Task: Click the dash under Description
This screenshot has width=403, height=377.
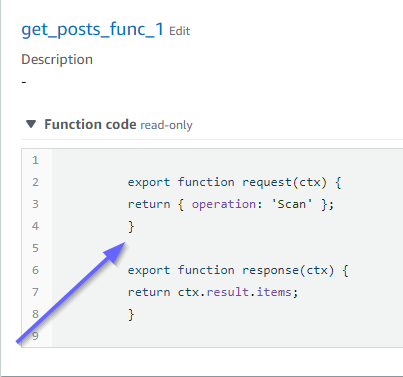Action: coord(24,82)
